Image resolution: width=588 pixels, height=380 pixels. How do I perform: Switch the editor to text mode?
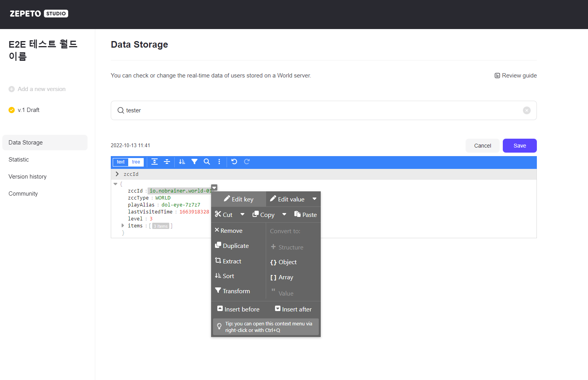pyautogui.click(x=121, y=162)
